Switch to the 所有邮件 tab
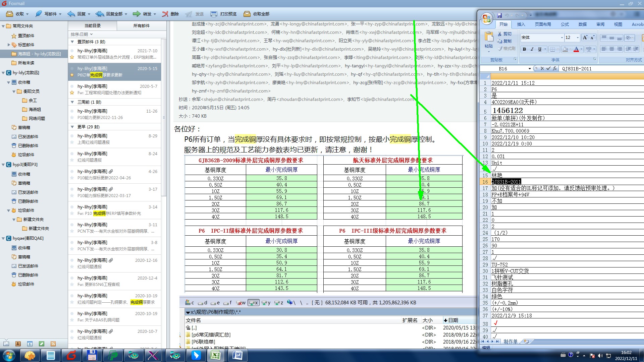 coord(142,25)
